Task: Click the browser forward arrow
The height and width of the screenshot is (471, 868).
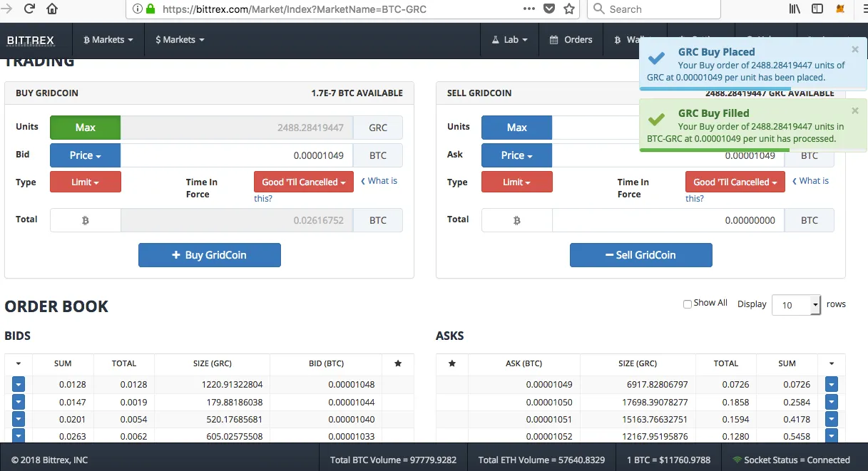Action: coord(6,9)
